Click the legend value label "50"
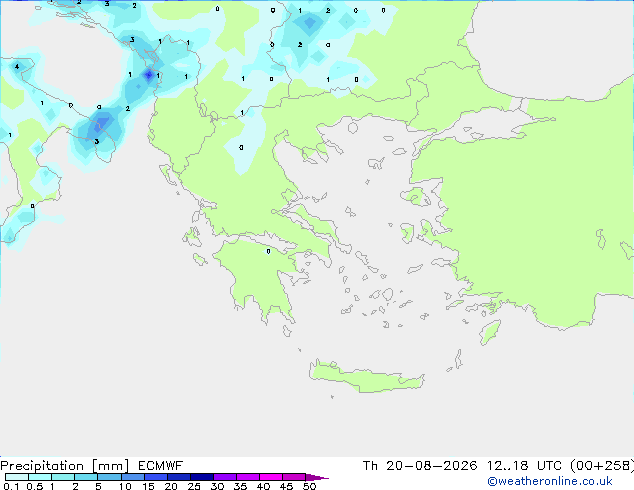This screenshot has height=490, width=634. point(310,486)
